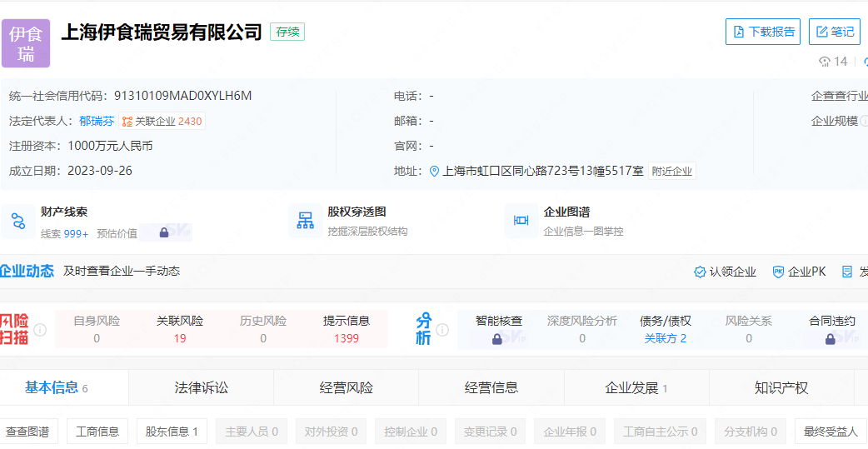Click 提示信息 count 1399
Image resolution: width=868 pixels, height=449 pixels.
click(x=346, y=338)
